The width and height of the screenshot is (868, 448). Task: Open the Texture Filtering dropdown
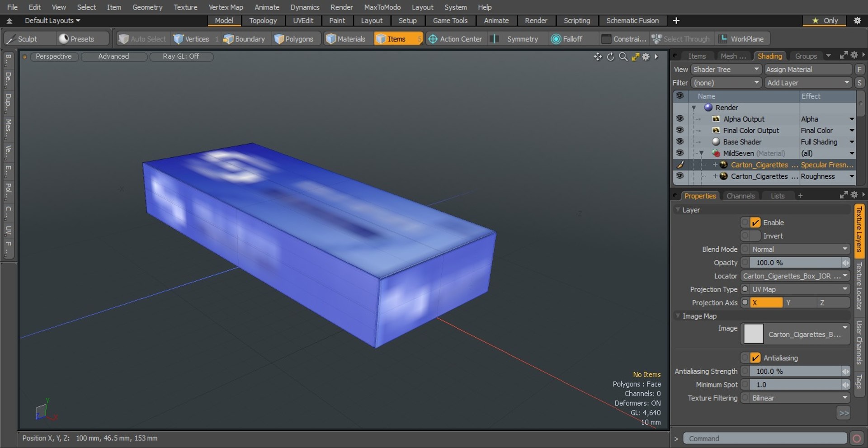[800, 398]
